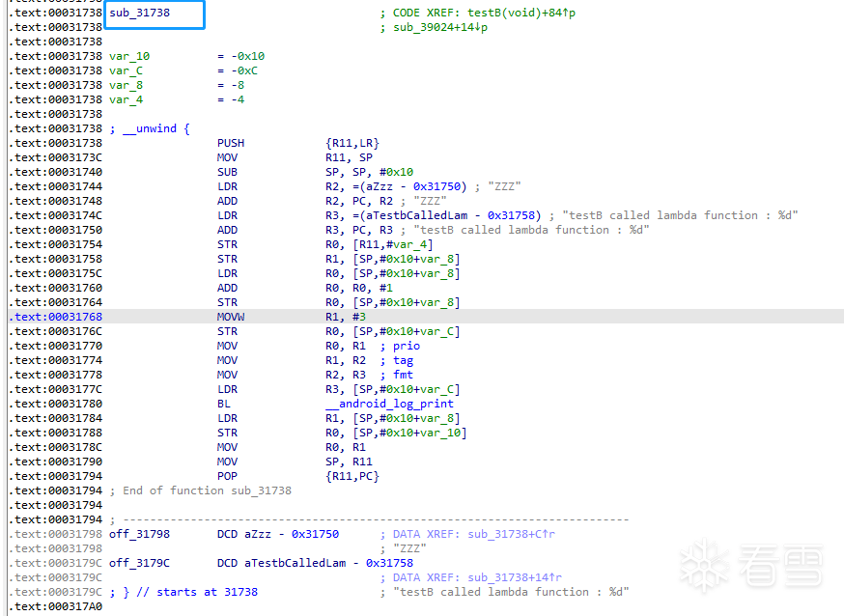Click the STR mnemonic at 00031758
The width and height of the screenshot is (844, 616).
click(227, 260)
